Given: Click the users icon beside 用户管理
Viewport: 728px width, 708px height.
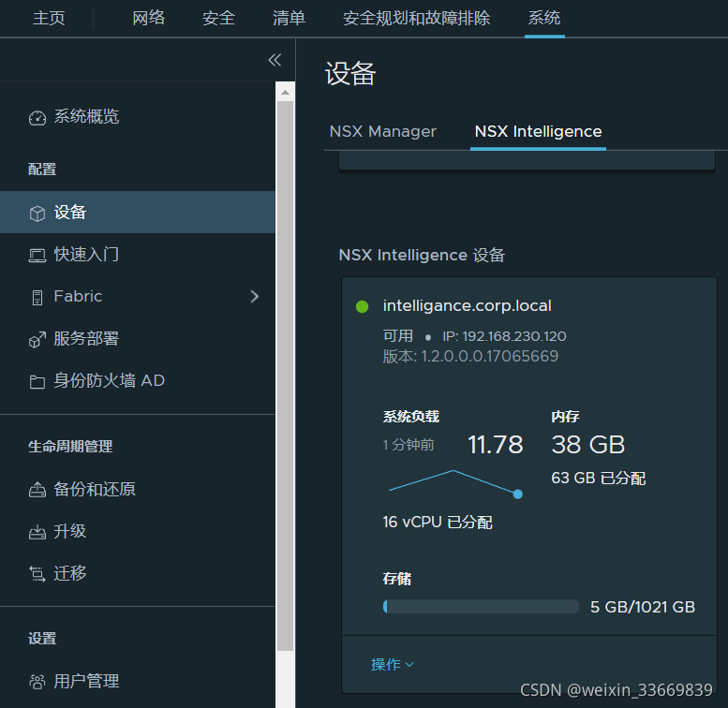Looking at the screenshot, I should 37,682.
